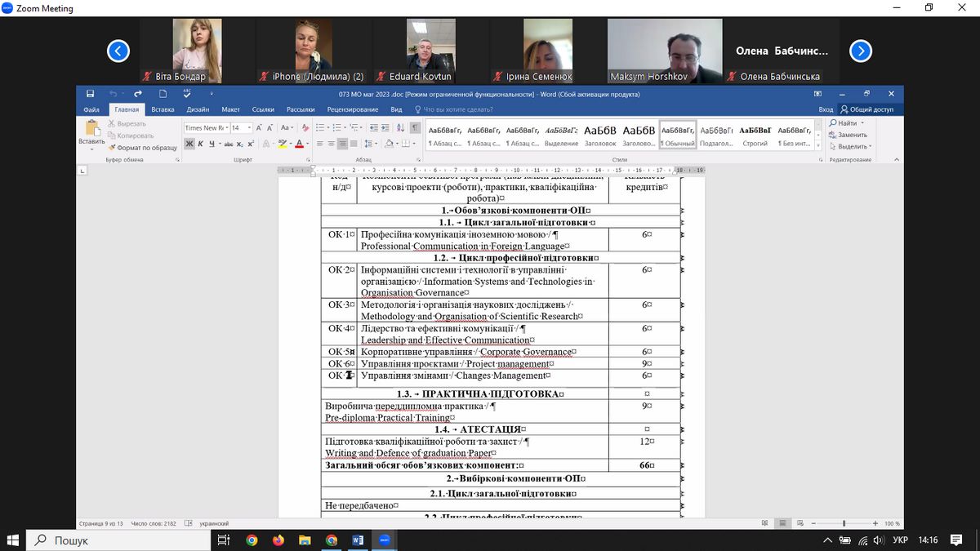The width and height of the screenshot is (980, 551).
Task: Click the Save icon in Word's quick access toolbar
Action: pos(90,94)
